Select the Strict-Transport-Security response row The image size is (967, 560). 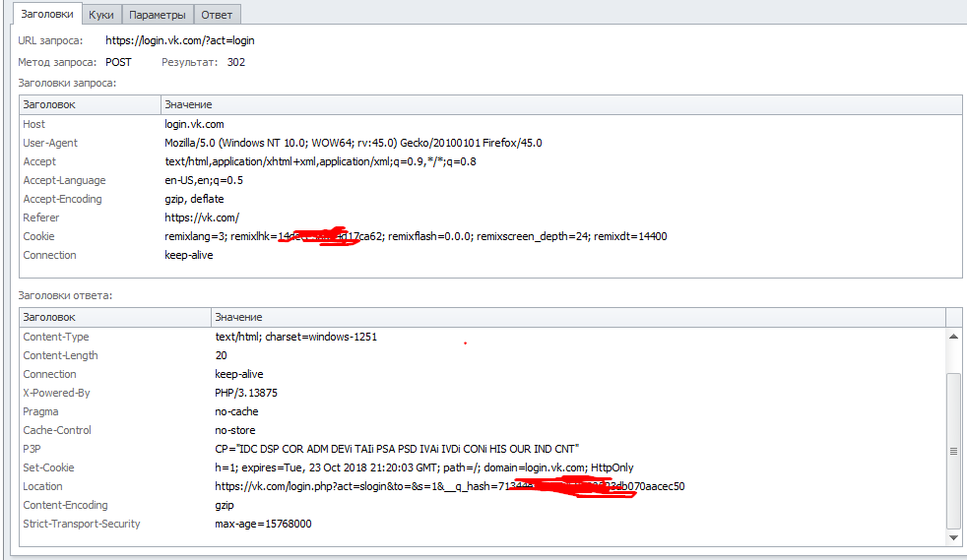483,524
